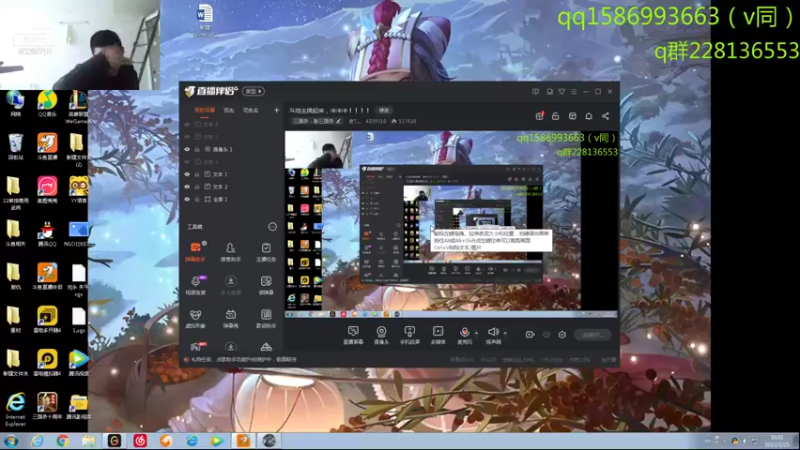Add a 直播屏幕 screen capture source

point(353,335)
